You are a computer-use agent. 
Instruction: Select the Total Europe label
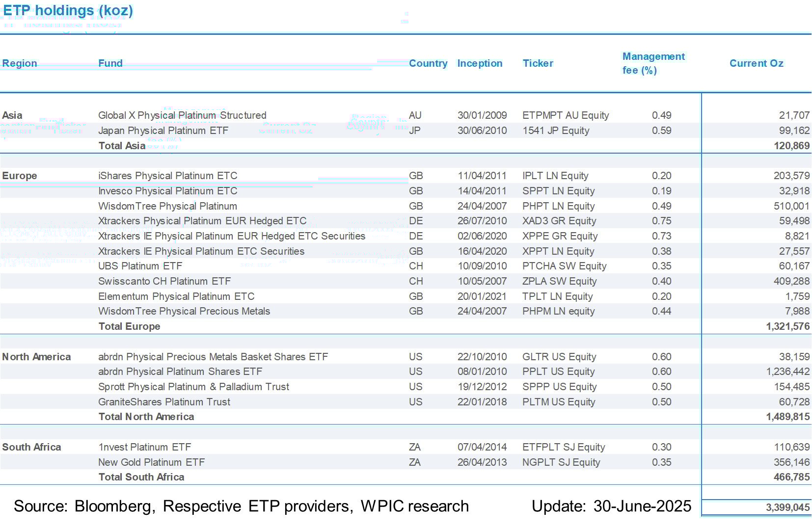point(129,326)
